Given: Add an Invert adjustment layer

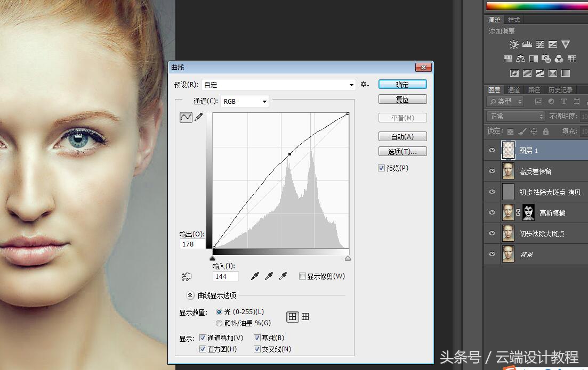Looking at the screenshot, I should (x=514, y=73).
